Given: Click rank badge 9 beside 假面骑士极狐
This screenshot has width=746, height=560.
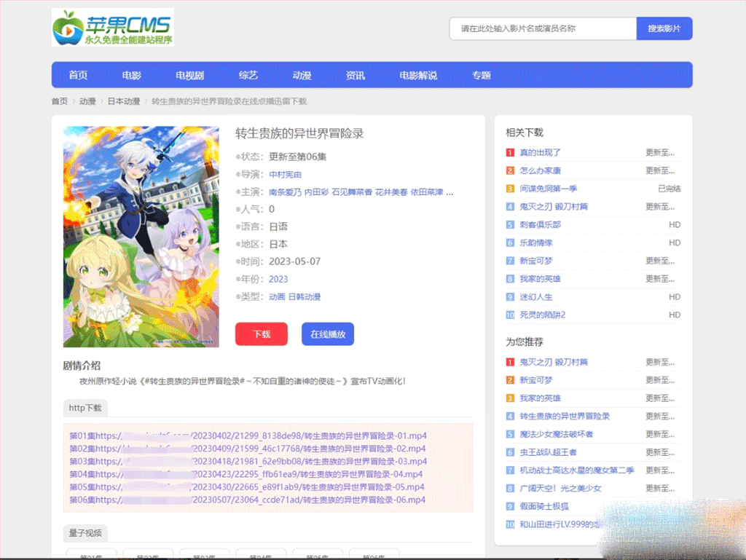Looking at the screenshot, I should [x=510, y=507].
